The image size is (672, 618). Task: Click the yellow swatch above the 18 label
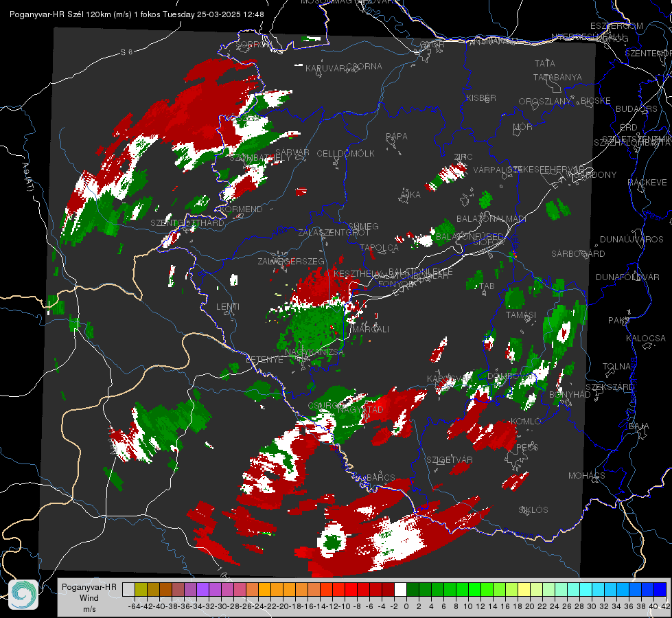click(524, 589)
